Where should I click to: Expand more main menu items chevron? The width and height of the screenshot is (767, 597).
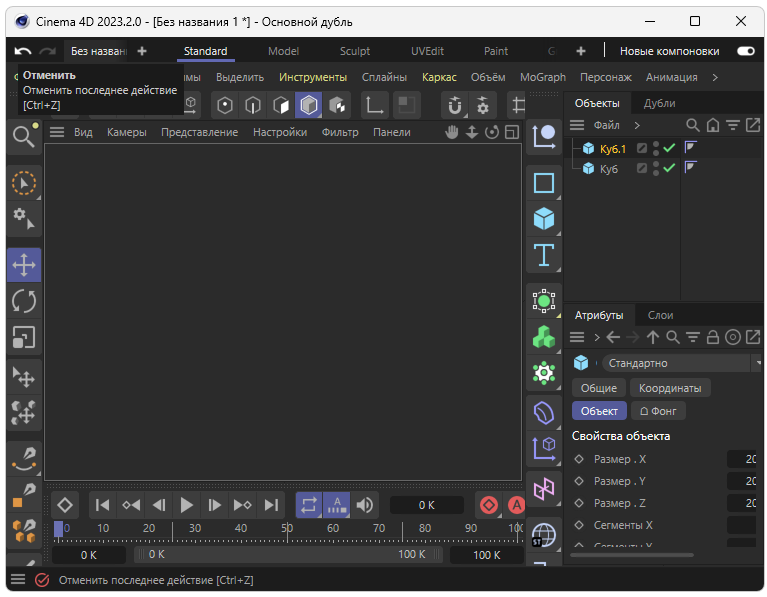tap(715, 77)
